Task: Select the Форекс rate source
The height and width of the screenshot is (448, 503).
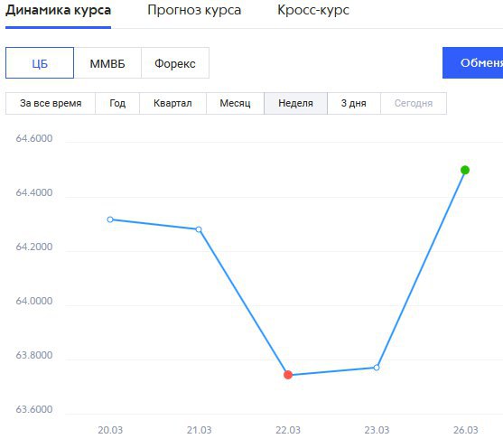Action: [x=175, y=63]
